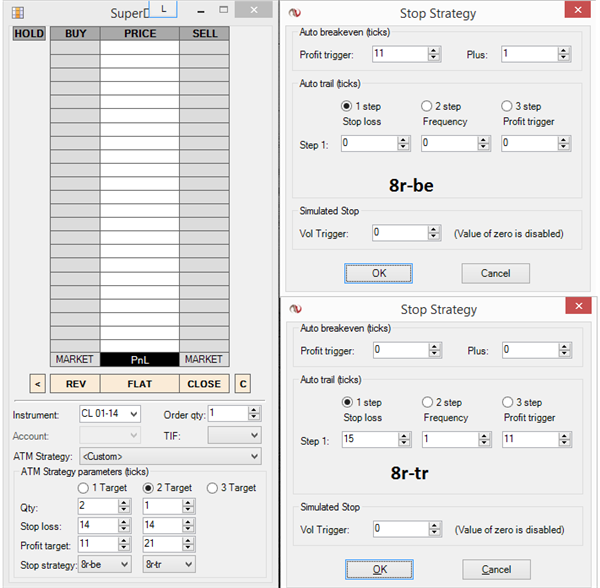Click the Step 1 Stop loss field showing 15
The width and height of the screenshot is (600, 588).
(371, 439)
